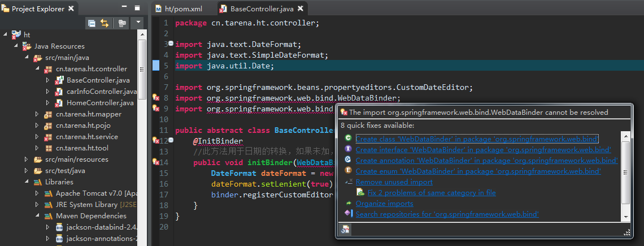644x246 pixels.
Task: Click the cn.tarena.ht.mapper package icon
Action: click(48, 114)
